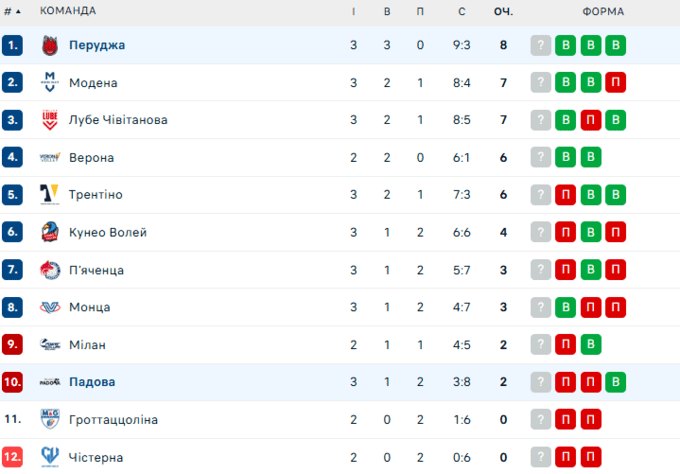Screen dimensions: 680x474
Task: Click the Трентіно team logo
Action: point(50,195)
